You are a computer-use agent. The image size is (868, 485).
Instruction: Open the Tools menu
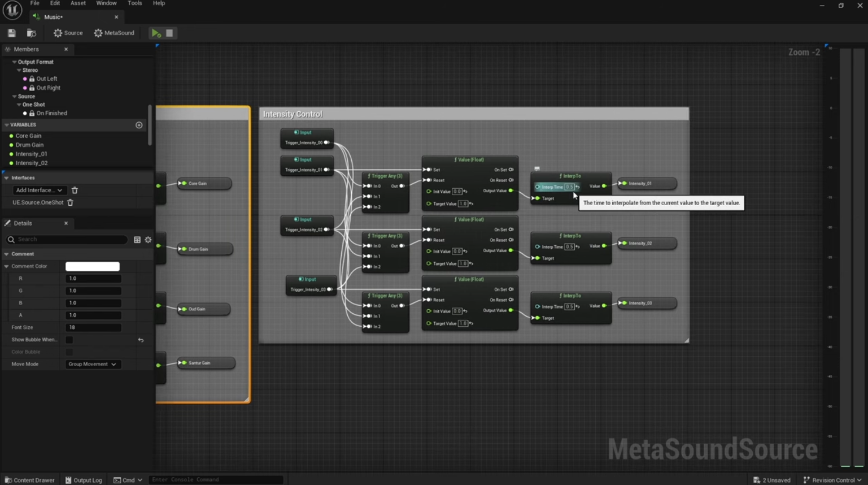click(x=134, y=3)
